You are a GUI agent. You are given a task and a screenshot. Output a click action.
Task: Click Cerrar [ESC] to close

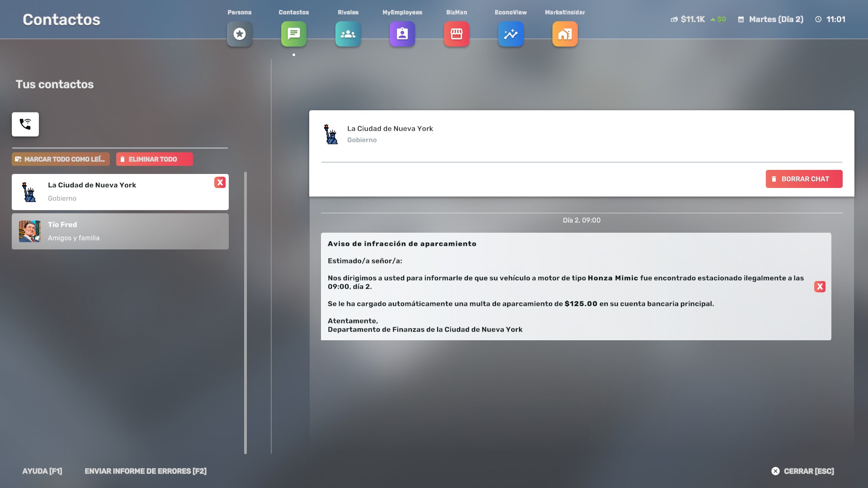tap(803, 471)
